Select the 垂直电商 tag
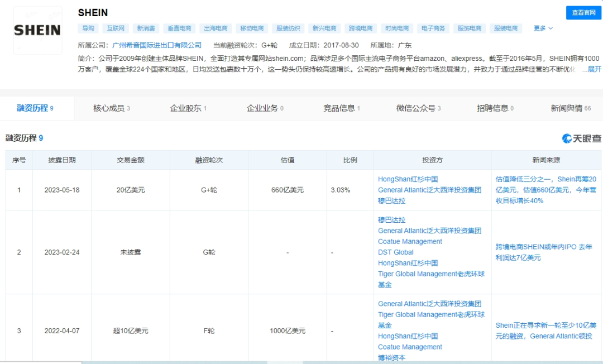The height and width of the screenshot is (364, 603). pos(179,28)
